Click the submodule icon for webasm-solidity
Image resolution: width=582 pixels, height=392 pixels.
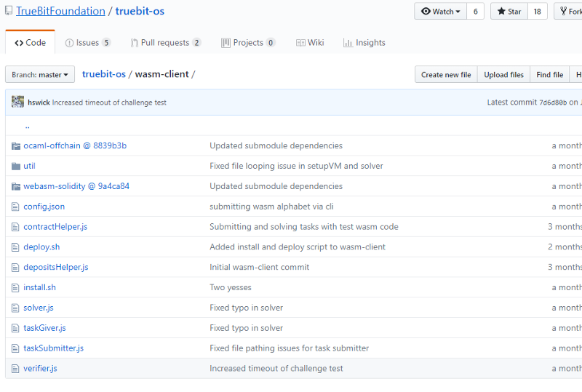pyautogui.click(x=16, y=186)
